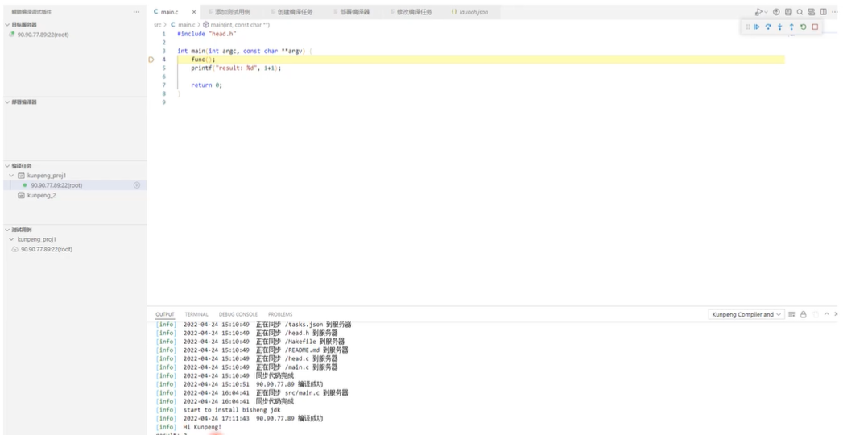This screenshot has height=435, width=868.
Task: Collapse kunpeng_proj1 under 测试用例
Action: point(11,239)
